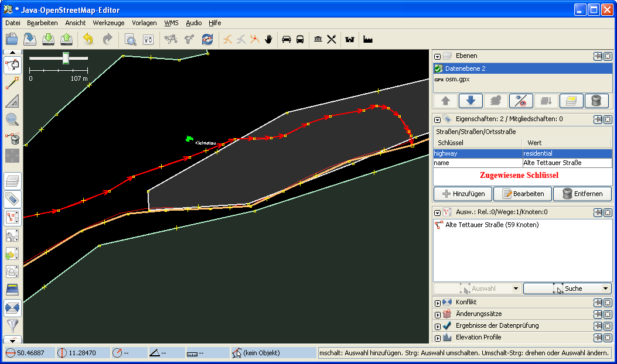Click the move layer down arrow
The image size is (617, 364).
pyautogui.click(x=470, y=101)
